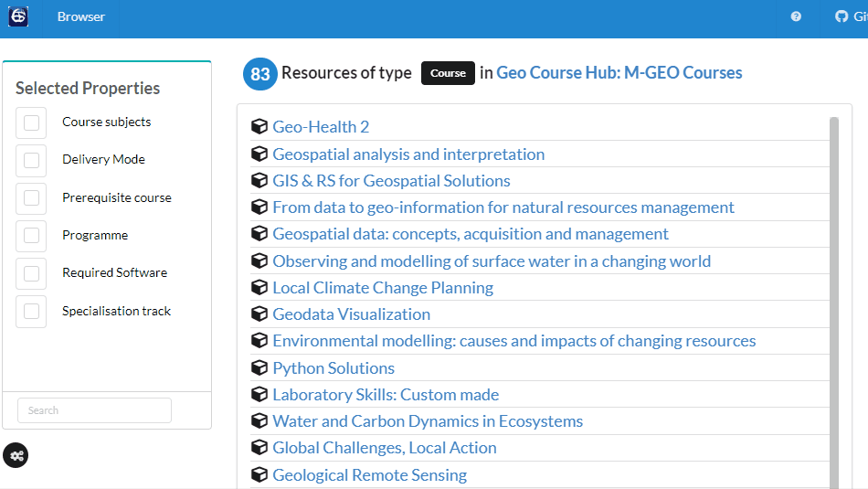This screenshot has height=489, width=868.
Task: Open the help question mark icon
Action: [x=796, y=16]
